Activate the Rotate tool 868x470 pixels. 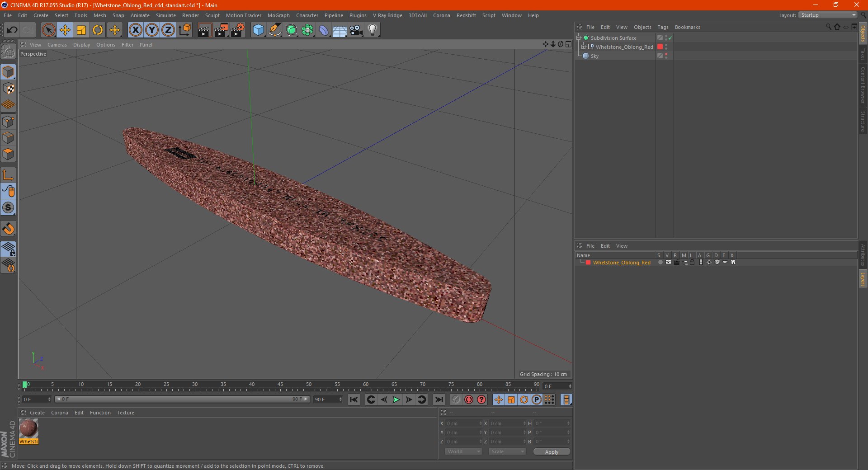(98, 30)
